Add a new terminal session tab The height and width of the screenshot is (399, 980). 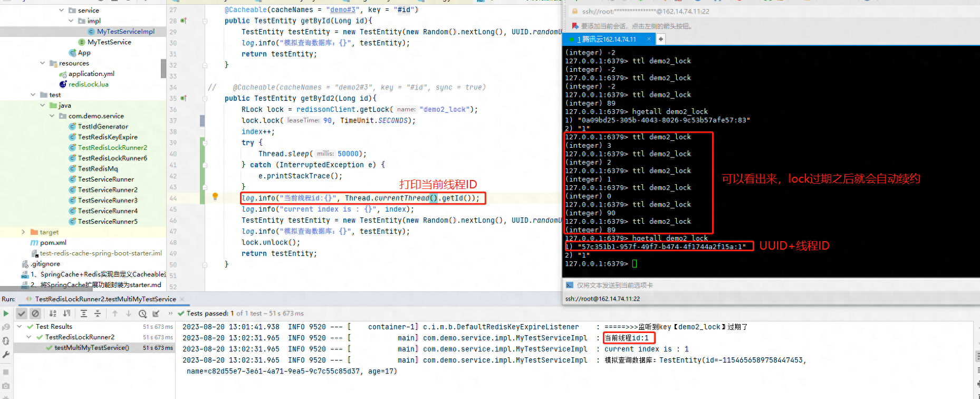pyautogui.click(x=660, y=39)
